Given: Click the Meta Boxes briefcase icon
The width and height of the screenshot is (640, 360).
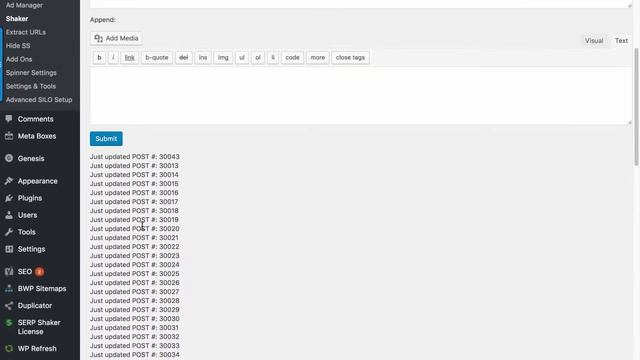Looking at the screenshot, I should [9, 136].
